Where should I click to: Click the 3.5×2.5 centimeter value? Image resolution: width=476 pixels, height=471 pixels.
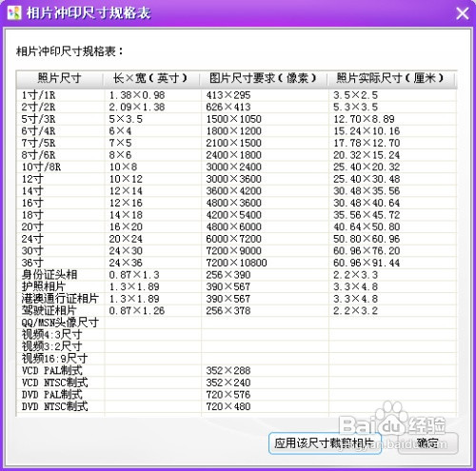[355, 95]
